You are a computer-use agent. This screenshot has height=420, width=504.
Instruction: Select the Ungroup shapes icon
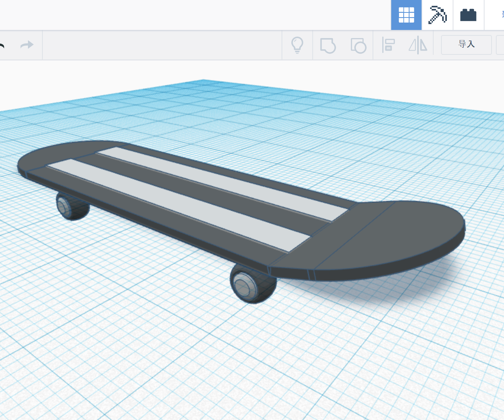(x=358, y=45)
